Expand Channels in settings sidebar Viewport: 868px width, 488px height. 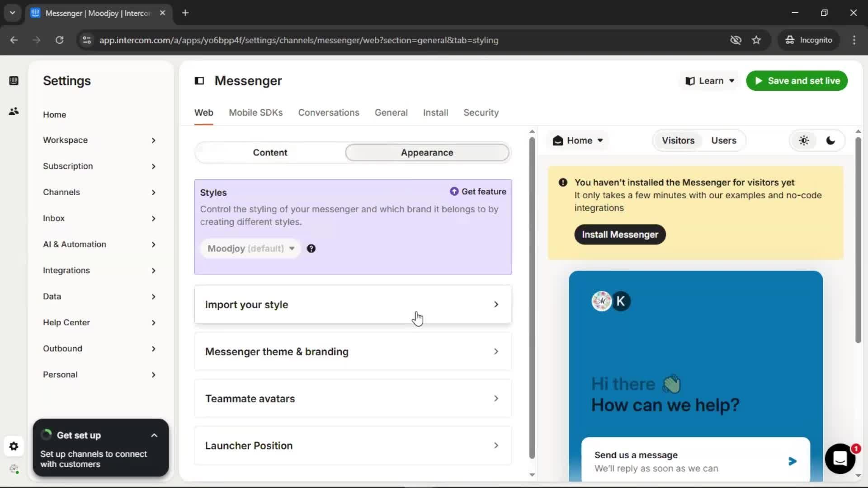tap(99, 192)
